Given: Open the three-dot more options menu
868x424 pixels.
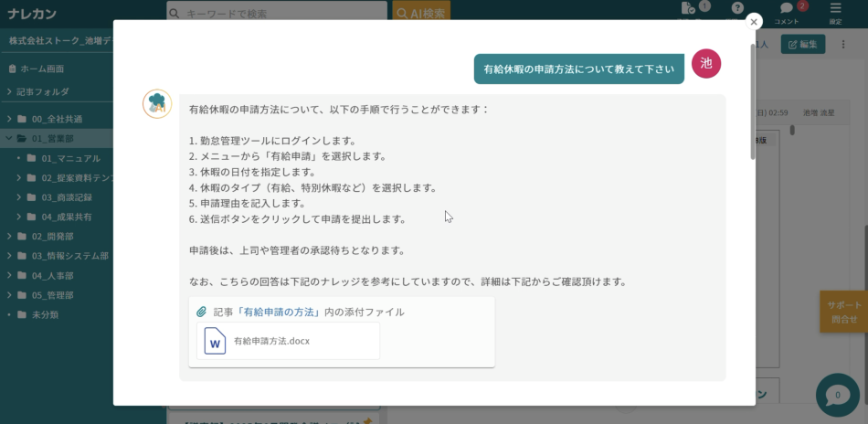Looking at the screenshot, I should 842,44.
